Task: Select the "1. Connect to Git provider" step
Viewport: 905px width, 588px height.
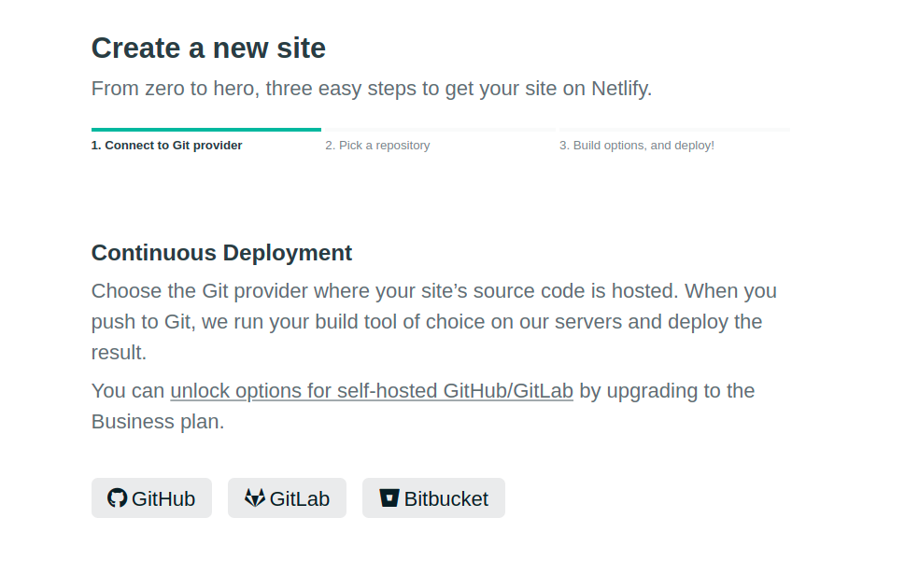Action: pos(166,146)
